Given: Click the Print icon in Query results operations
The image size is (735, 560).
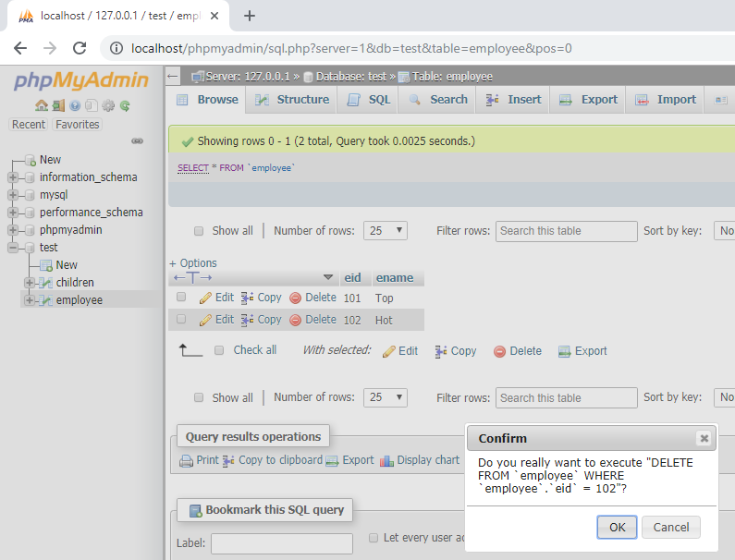Looking at the screenshot, I should (187, 460).
